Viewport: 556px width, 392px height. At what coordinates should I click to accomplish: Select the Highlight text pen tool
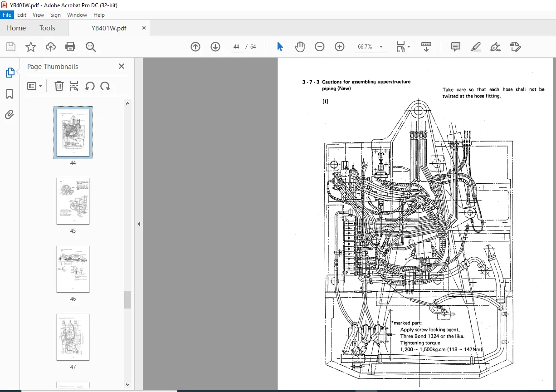[x=475, y=47]
